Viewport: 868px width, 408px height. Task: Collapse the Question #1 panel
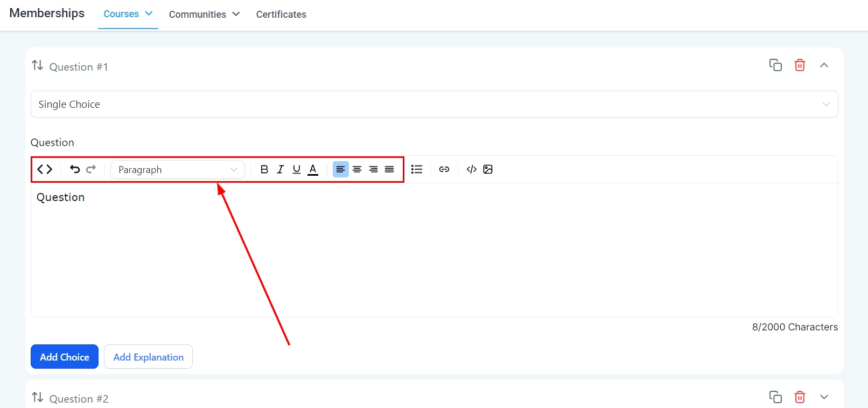pyautogui.click(x=824, y=65)
